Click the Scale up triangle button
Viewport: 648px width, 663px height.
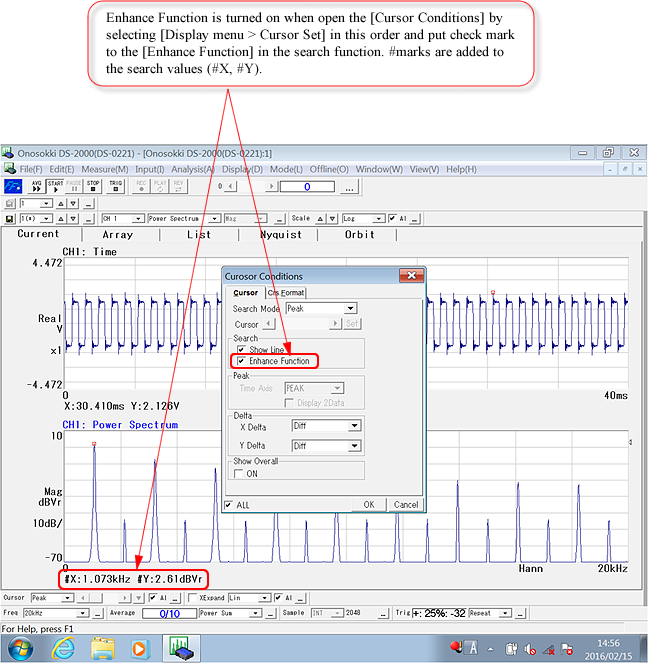(x=320, y=219)
